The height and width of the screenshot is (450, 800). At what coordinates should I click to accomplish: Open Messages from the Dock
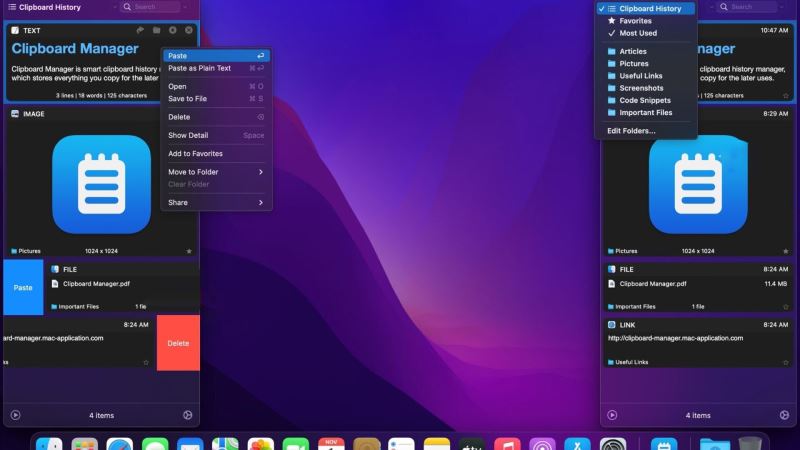tap(155, 444)
